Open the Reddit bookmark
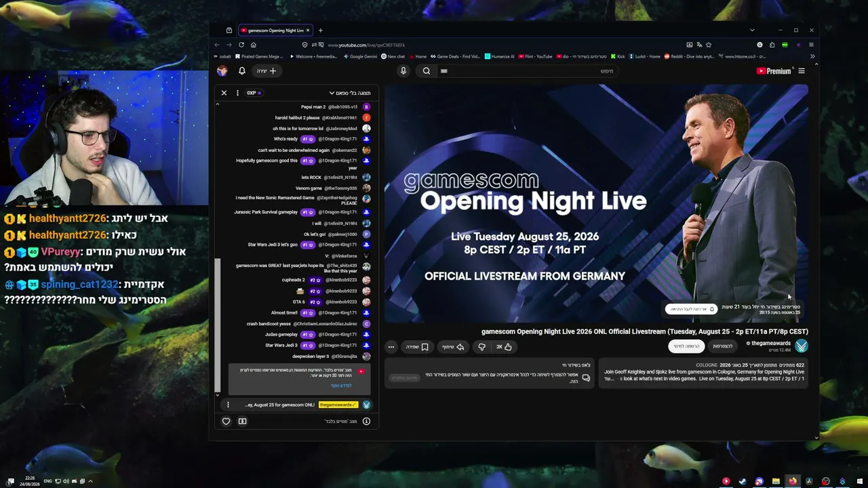 (689, 57)
